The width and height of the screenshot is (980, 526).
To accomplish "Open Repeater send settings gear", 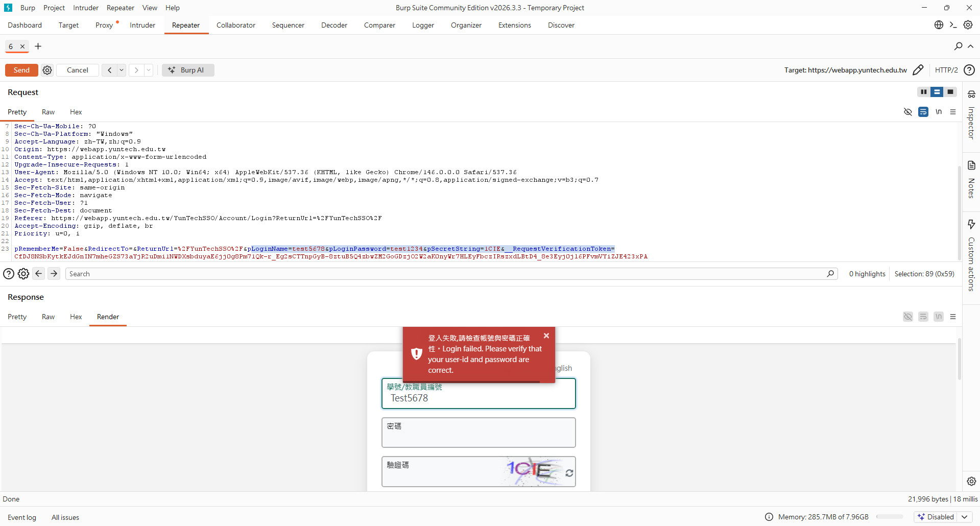I will pos(47,70).
